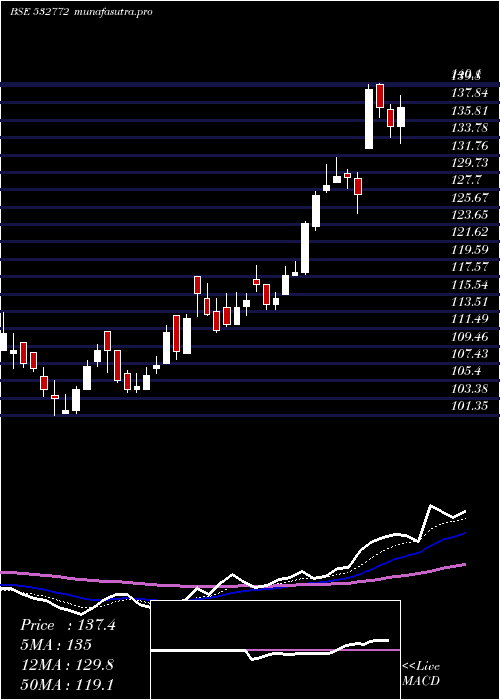Viewport: 500px width, 700px height.
Task: Select the 133.78 price axis label
Action: click(469, 128)
